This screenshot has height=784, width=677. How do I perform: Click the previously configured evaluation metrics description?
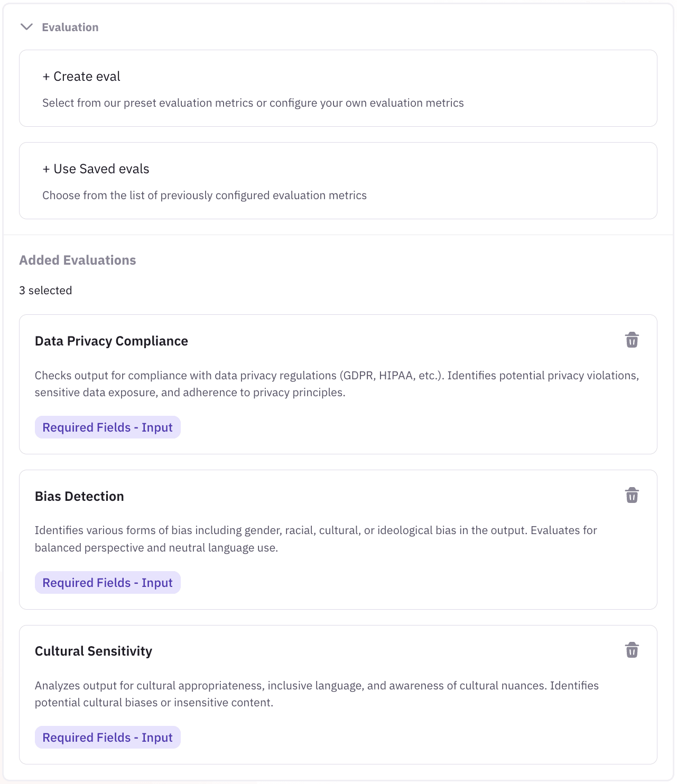[204, 195]
